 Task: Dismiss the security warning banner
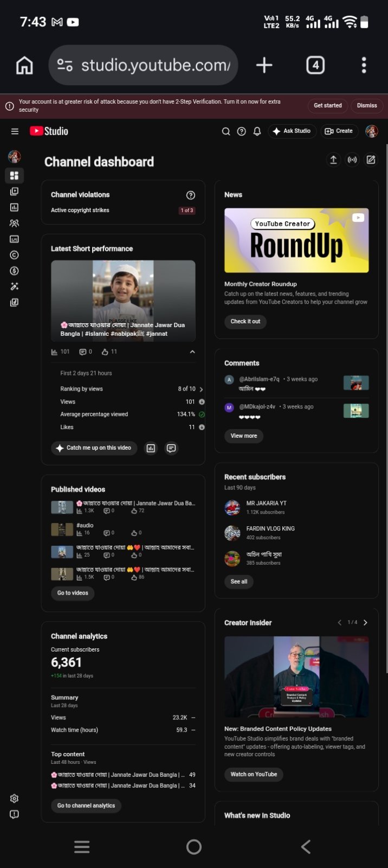point(367,105)
